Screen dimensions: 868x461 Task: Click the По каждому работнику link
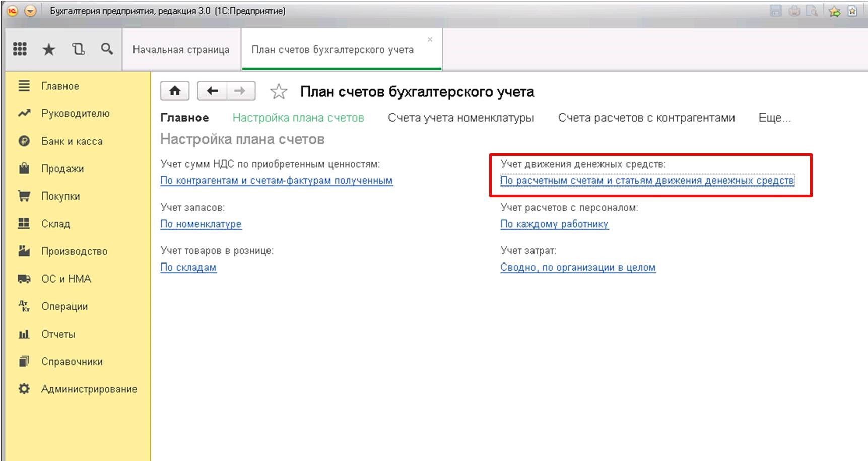point(554,224)
